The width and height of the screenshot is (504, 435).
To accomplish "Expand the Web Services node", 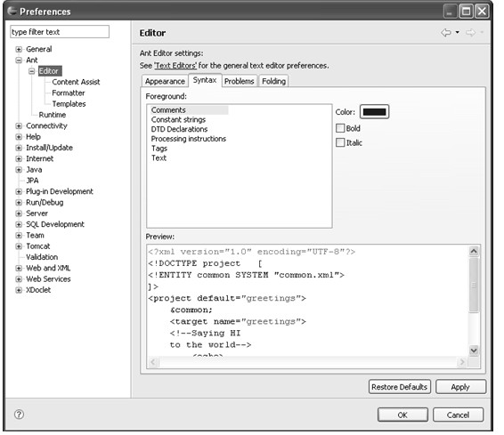I will click(19, 279).
